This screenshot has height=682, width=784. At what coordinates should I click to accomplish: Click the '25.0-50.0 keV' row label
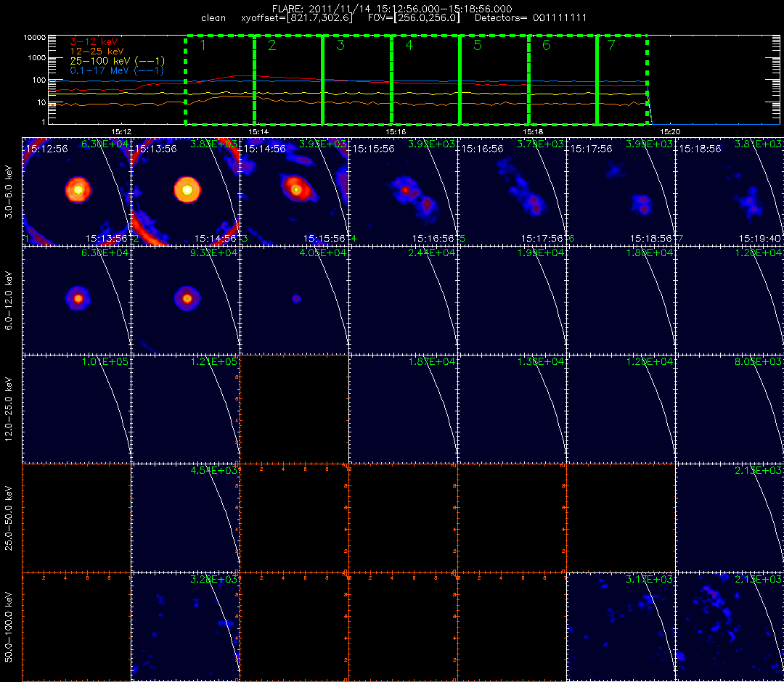coord(9,518)
